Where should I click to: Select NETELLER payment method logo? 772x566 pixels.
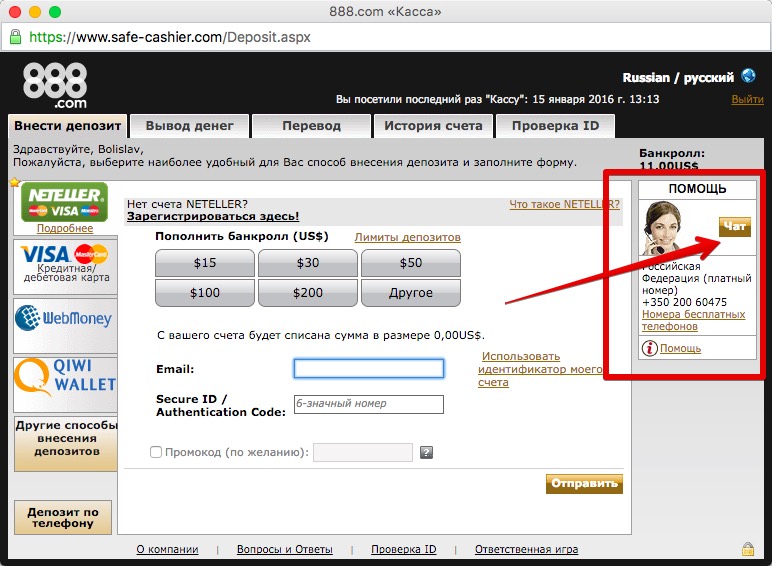(64, 202)
